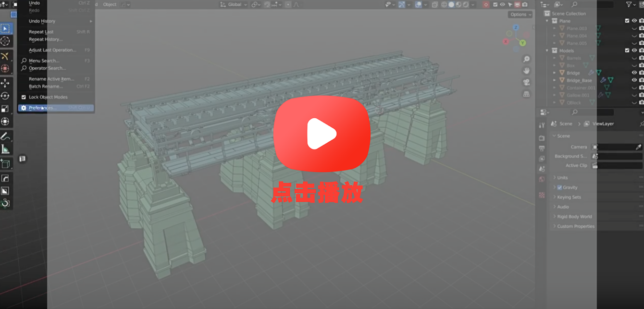
Task: Open the viewport Options dropdown
Action: 520,14
